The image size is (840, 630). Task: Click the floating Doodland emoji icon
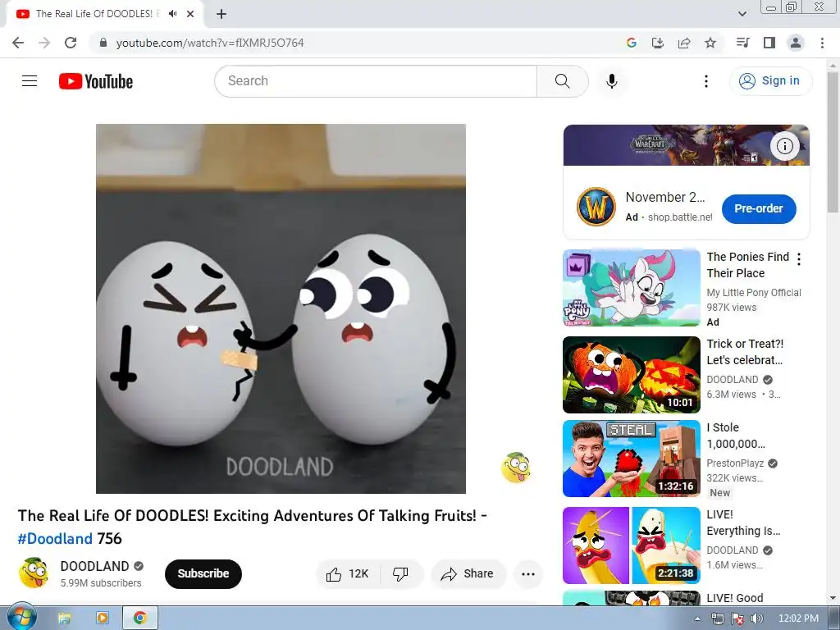(516, 467)
